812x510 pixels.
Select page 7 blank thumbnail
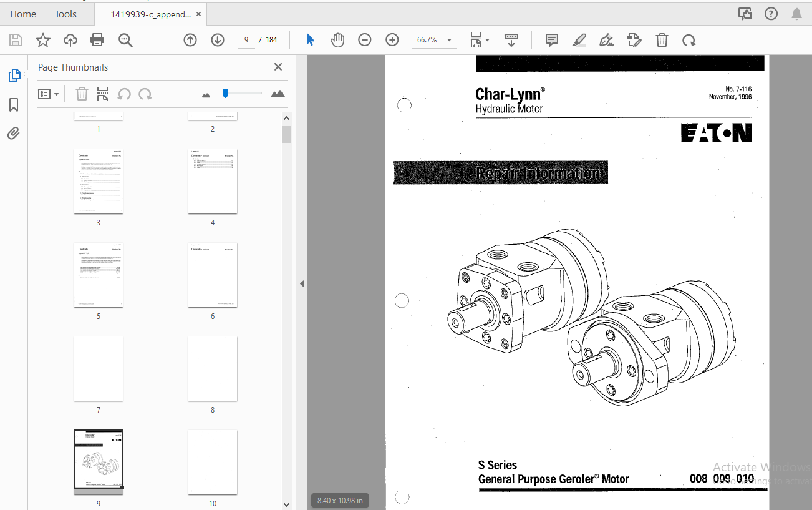coord(99,369)
